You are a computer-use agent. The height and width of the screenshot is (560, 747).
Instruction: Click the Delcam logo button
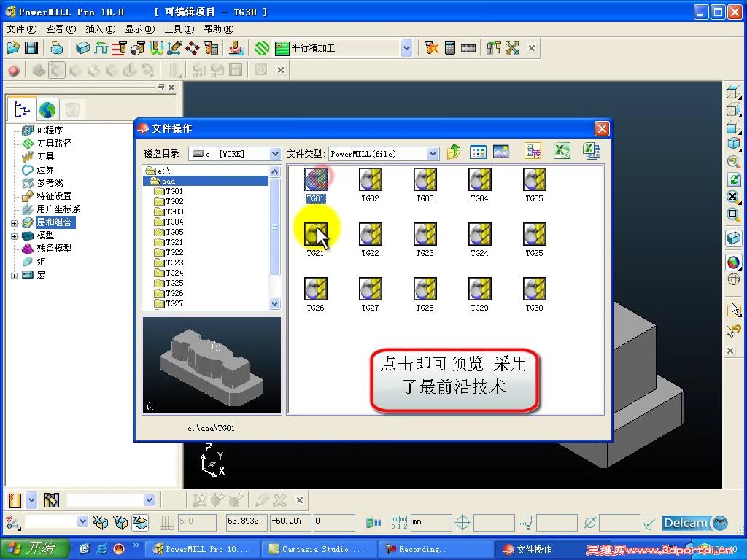[x=695, y=523]
